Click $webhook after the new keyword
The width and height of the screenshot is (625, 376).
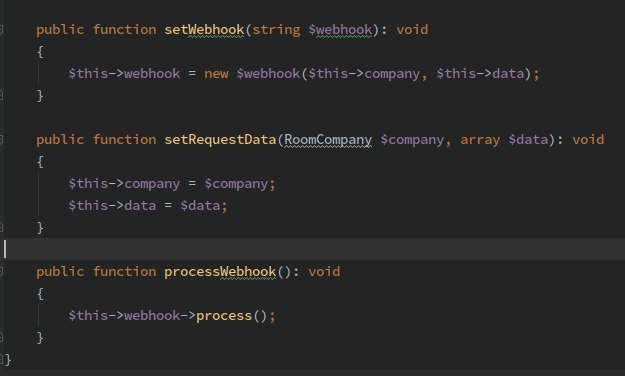pos(268,73)
